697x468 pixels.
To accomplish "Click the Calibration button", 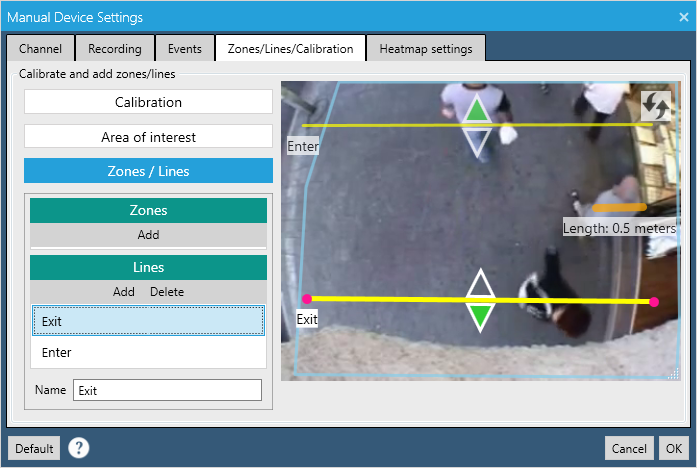I will point(148,102).
